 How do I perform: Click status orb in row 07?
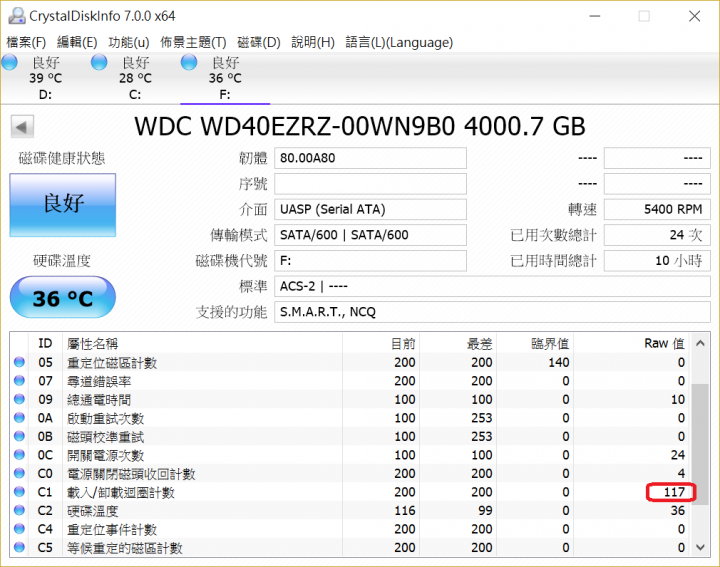[19, 381]
